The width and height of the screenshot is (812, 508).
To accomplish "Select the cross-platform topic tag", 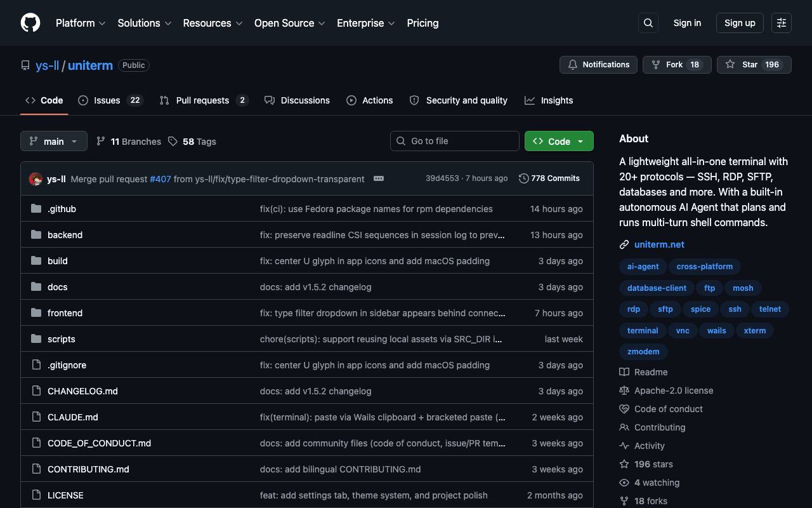I will 705,267.
